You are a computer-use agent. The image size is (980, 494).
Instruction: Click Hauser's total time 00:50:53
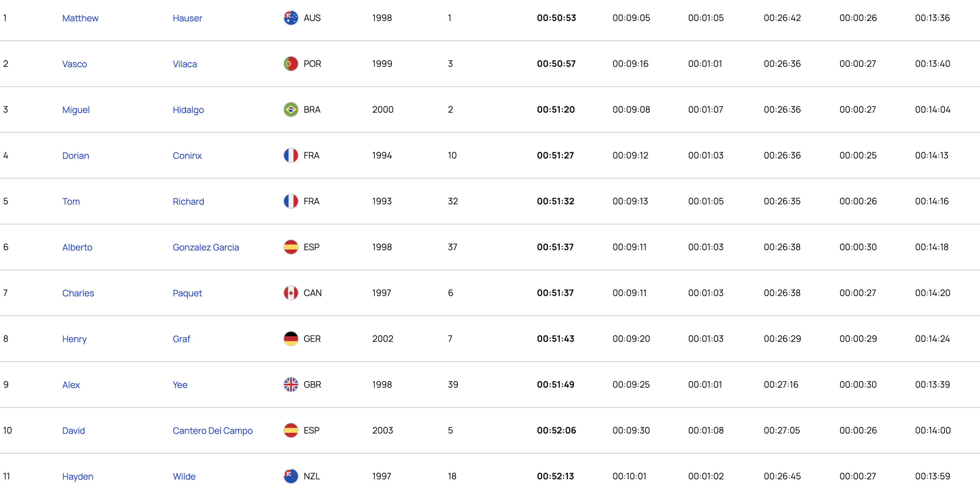(556, 18)
